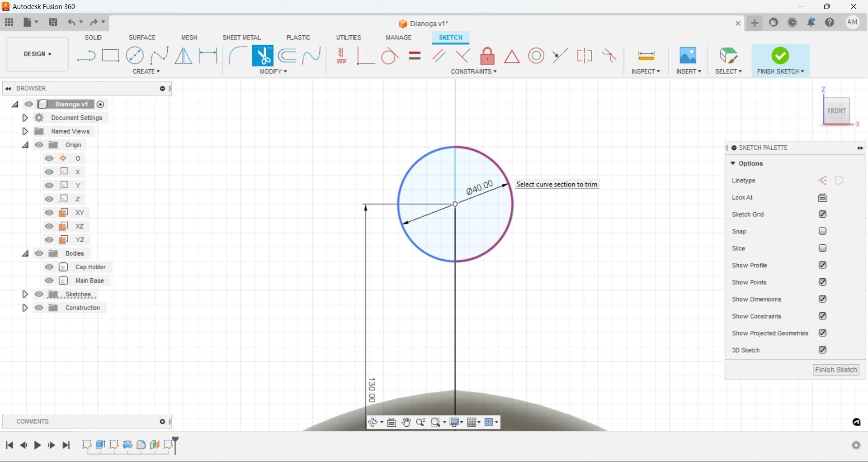Select the 2-Point Rectangle tool
This screenshot has width=868, height=462.
(110, 56)
